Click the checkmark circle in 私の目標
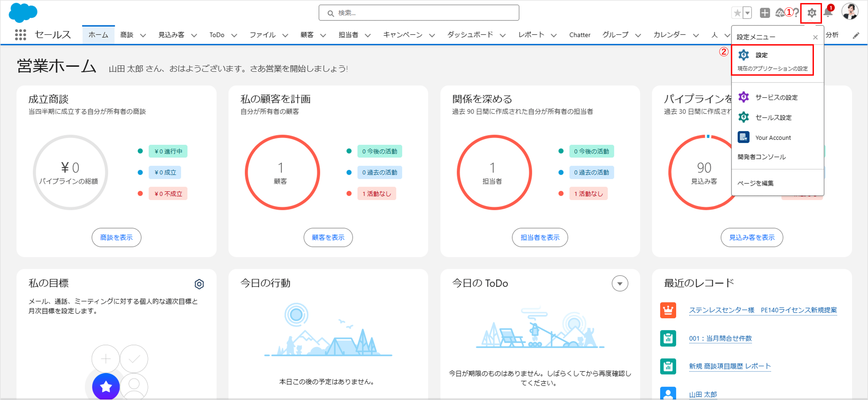 [134, 359]
